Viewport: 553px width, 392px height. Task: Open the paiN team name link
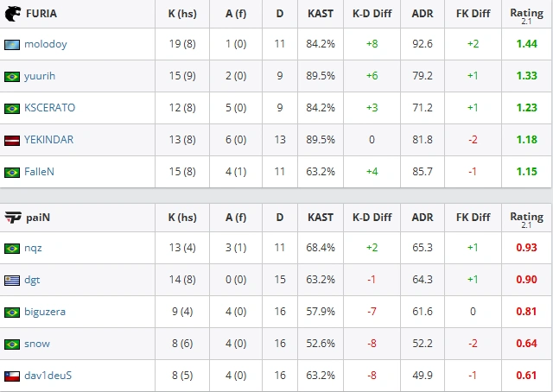(38, 218)
